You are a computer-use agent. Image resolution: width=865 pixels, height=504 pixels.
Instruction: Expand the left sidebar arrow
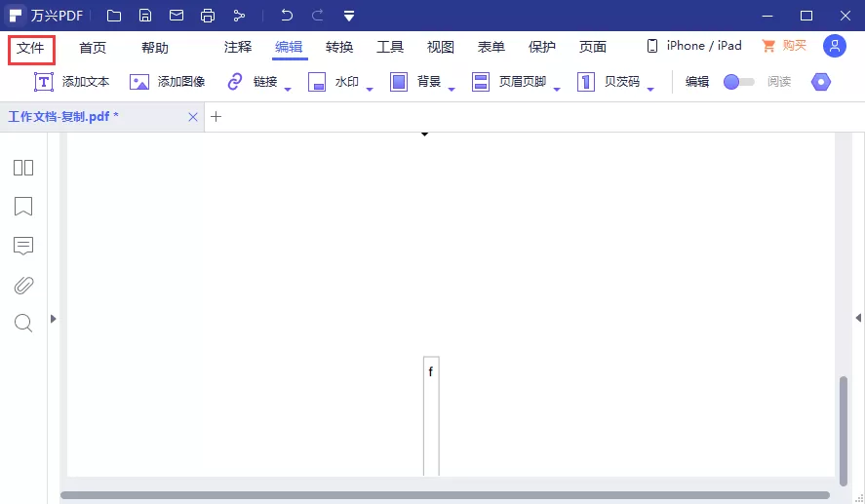point(53,319)
